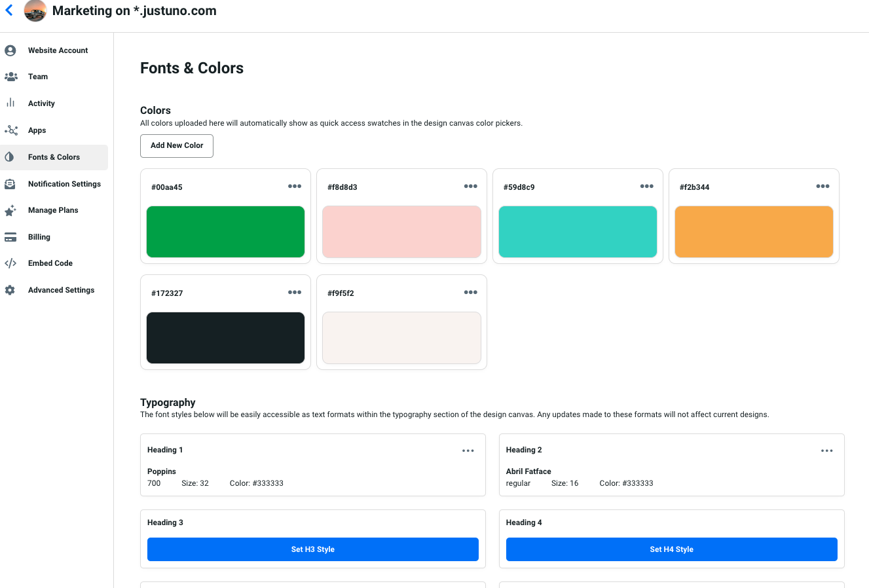Click the Billing credit card icon
869x588 pixels.
(10, 237)
